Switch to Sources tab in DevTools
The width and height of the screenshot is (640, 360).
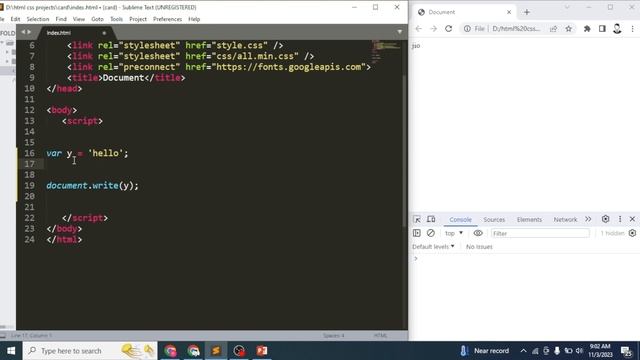(x=494, y=220)
